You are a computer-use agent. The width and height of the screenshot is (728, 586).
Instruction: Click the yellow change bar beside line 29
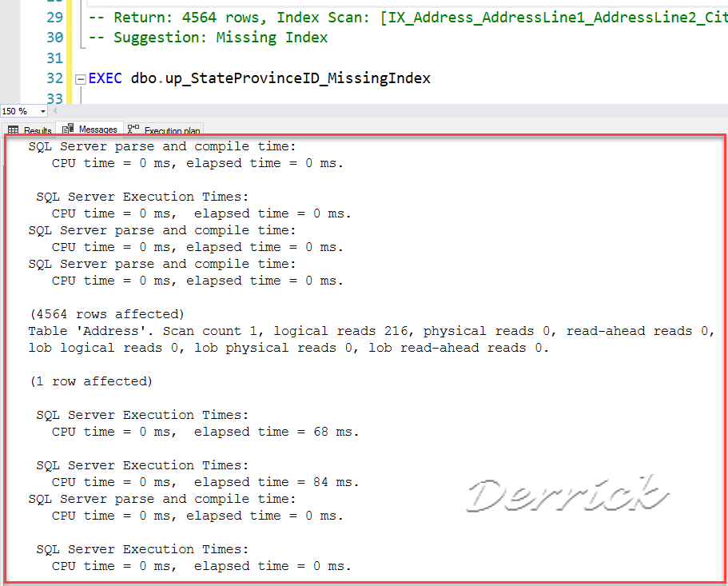[x=68, y=17]
